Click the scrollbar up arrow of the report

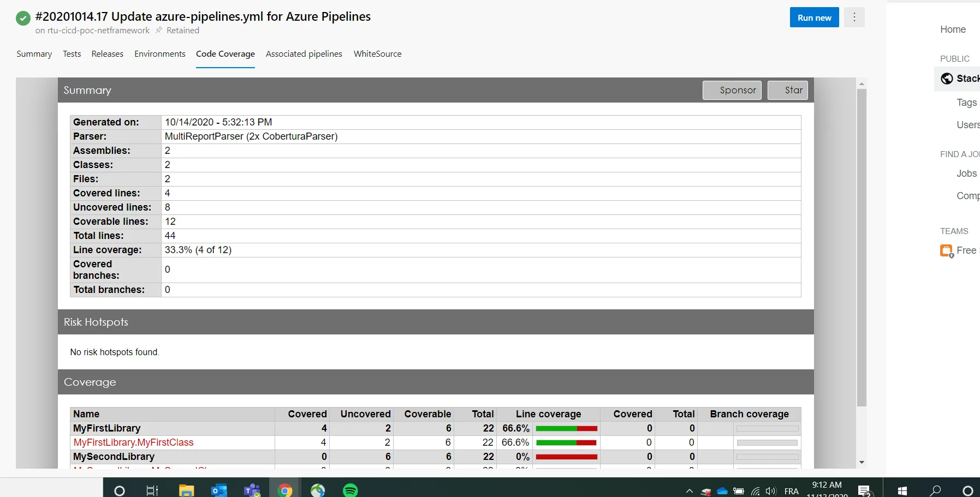pos(862,83)
